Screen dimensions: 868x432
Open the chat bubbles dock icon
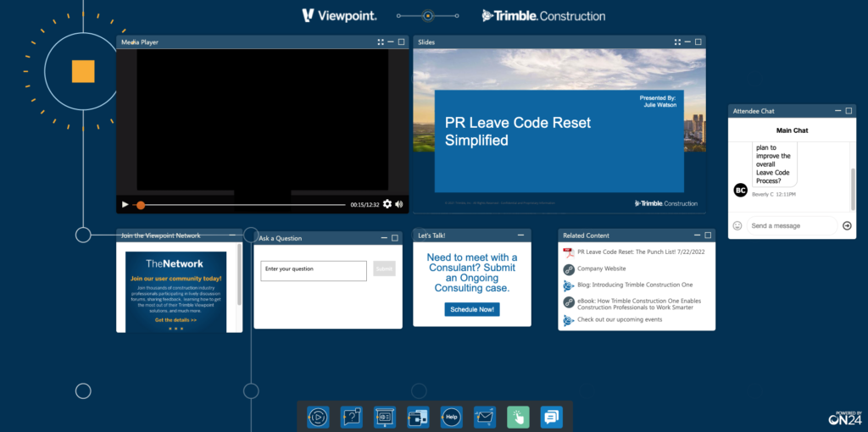point(551,417)
